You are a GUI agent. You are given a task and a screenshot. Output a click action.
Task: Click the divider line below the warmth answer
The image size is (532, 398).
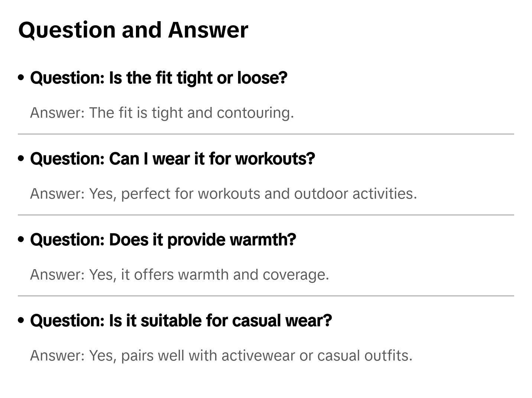coord(266,296)
